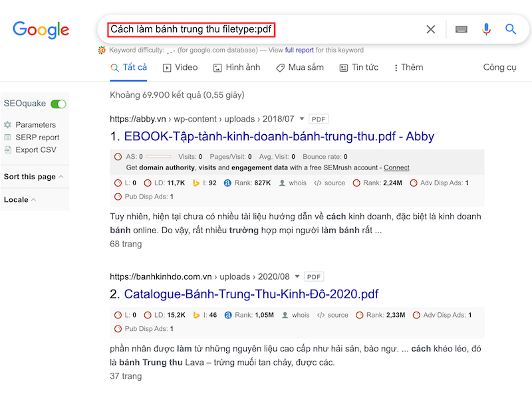Click the blue search magnifier icon
The height and width of the screenshot is (394, 532).
(x=511, y=29)
